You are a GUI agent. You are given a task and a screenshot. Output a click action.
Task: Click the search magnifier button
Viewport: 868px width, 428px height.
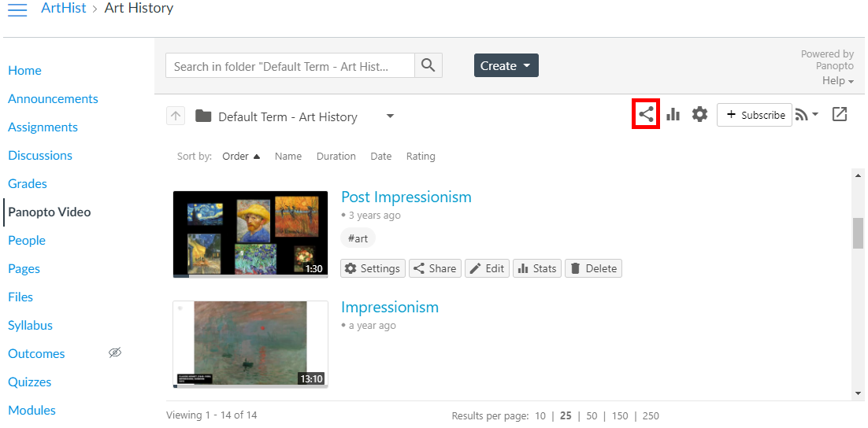[428, 66]
